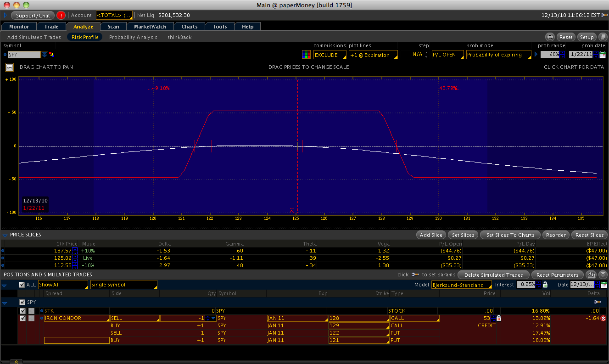This screenshot has width=609, height=364.
Task: Click the gray square box in the IRON CONDOR row
Action: coord(31,318)
